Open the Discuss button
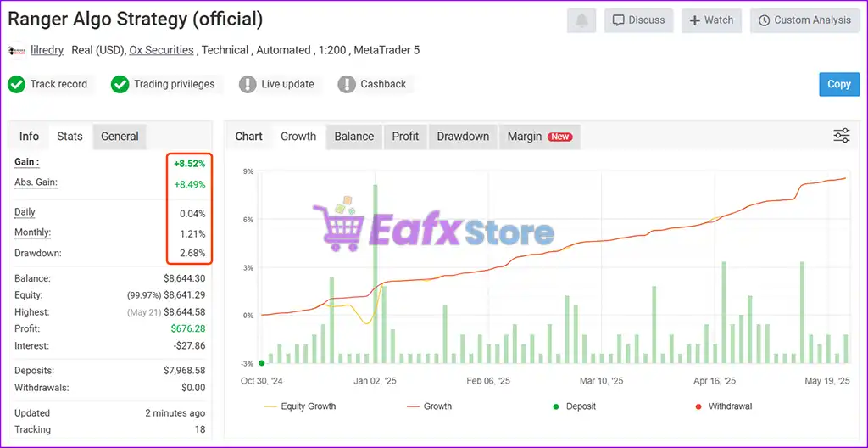 coord(638,20)
